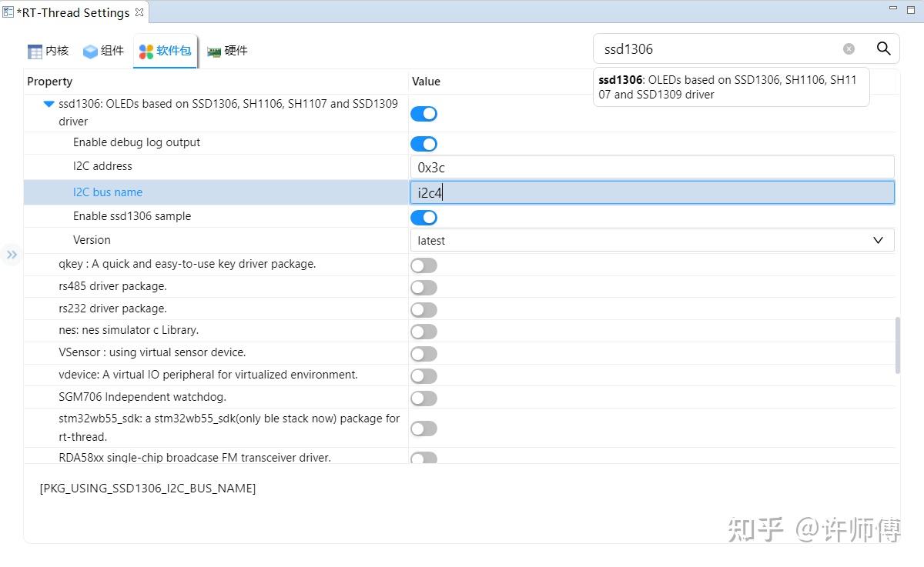
Task: Click the grid icon on the 内核 tab
Action: (x=35, y=51)
